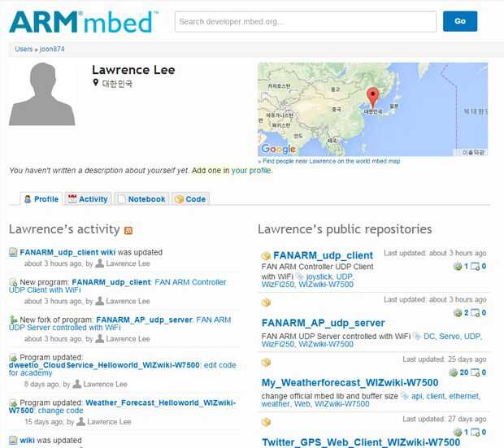Click the wiki icon in last activity row

[13, 441]
